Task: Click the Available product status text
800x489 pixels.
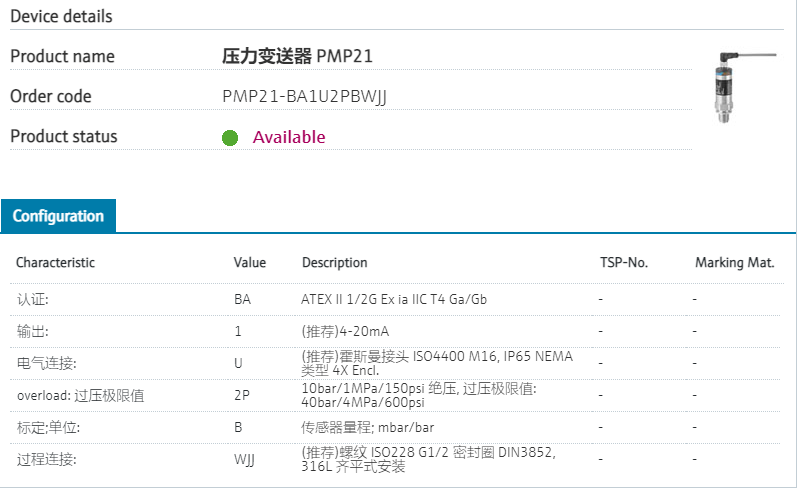Action: tap(288, 137)
